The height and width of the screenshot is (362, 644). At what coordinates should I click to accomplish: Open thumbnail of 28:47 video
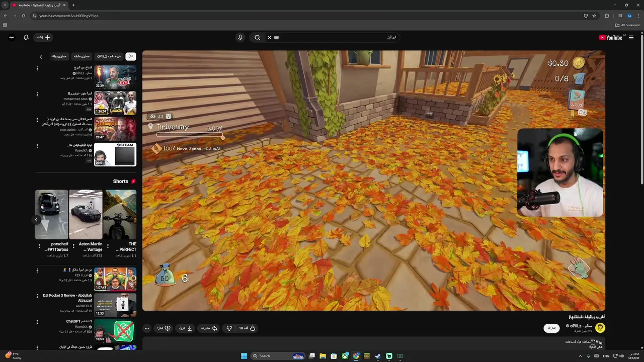tap(115, 129)
